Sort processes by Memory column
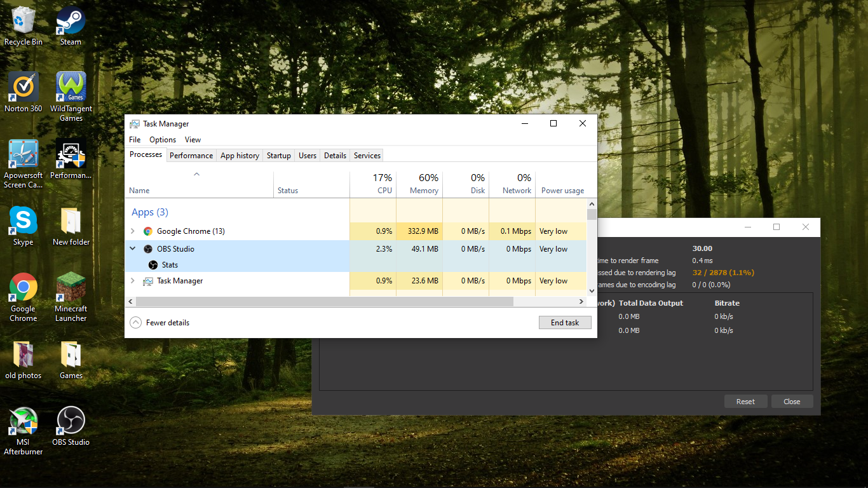 tap(419, 184)
